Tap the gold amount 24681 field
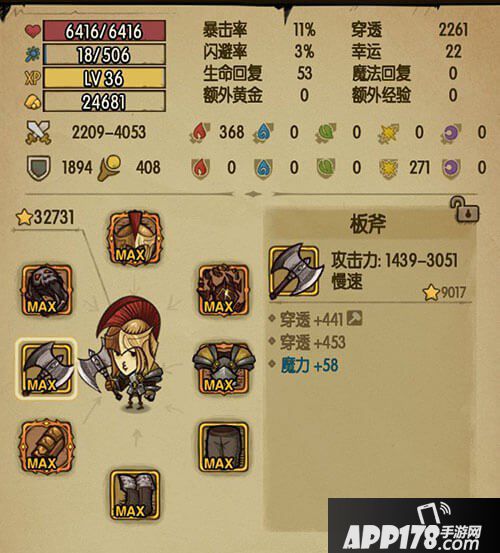The image size is (500, 553). pos(104,102)
